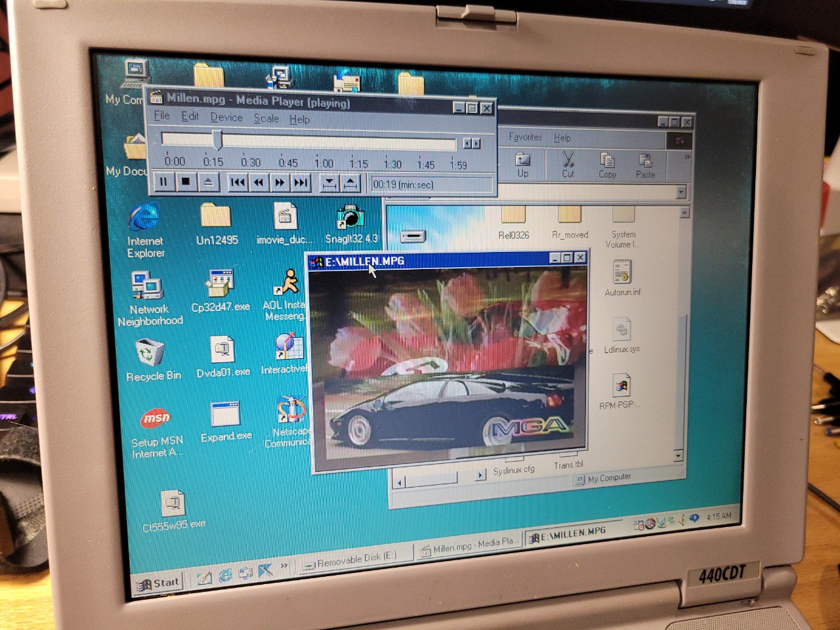
Task: Select the Setup MSN Internet Access icon
Action: (157, 433)
